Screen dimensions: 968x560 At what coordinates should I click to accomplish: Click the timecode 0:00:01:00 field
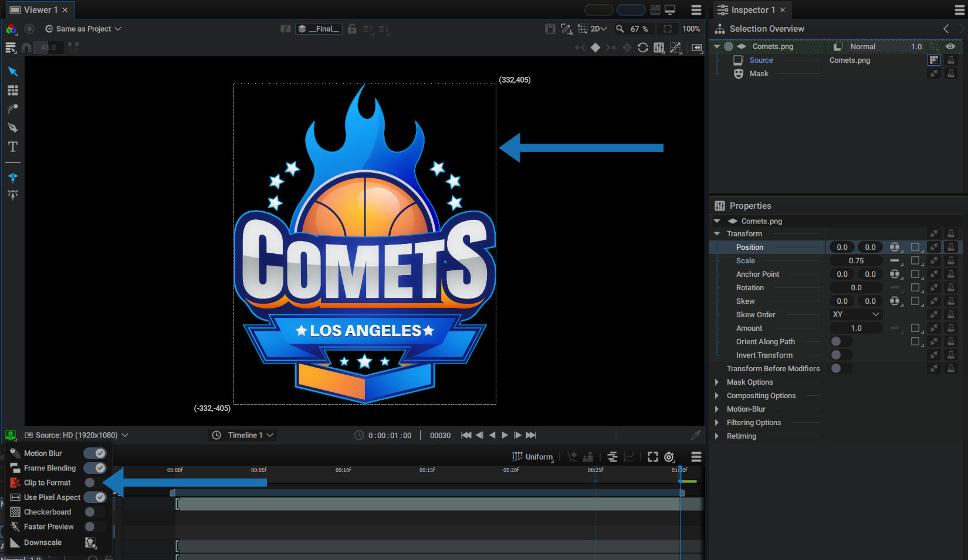coord(390,435)
